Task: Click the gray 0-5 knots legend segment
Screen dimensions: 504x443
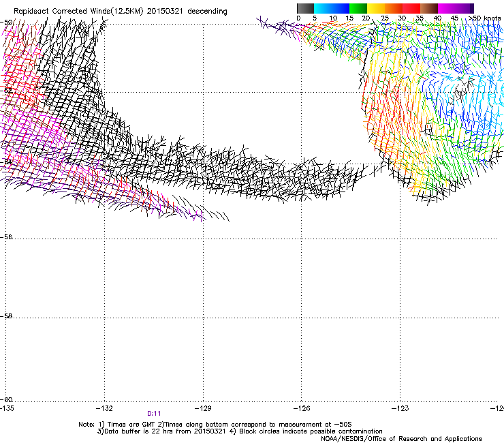Action: [305, 8]
